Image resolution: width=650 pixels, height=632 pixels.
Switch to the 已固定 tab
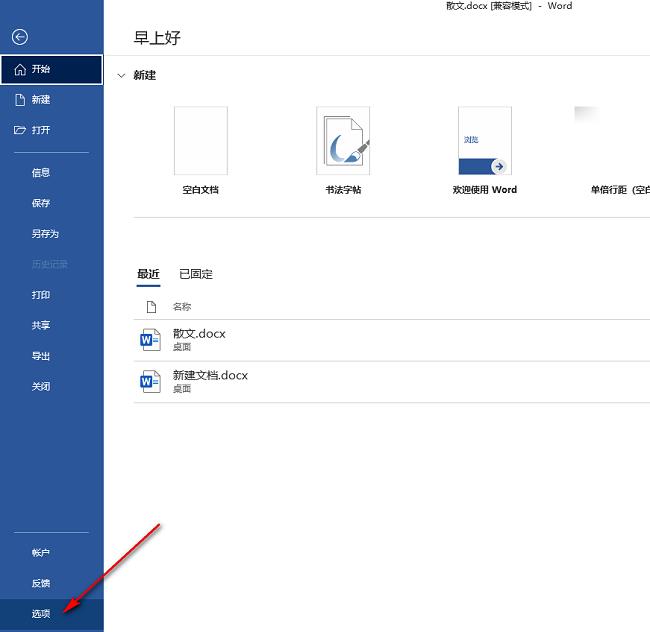(x=196, y=274)
